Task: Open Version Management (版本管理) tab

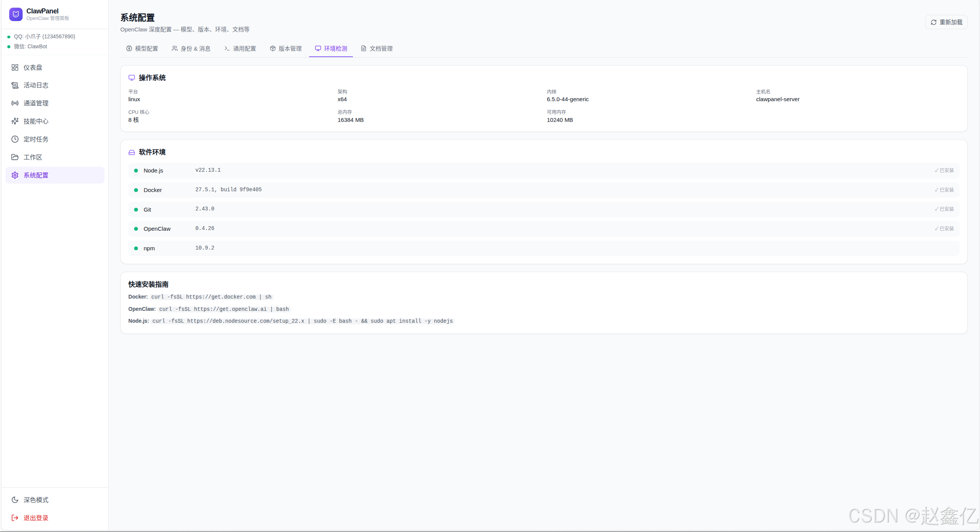Action: click(286, 49)
